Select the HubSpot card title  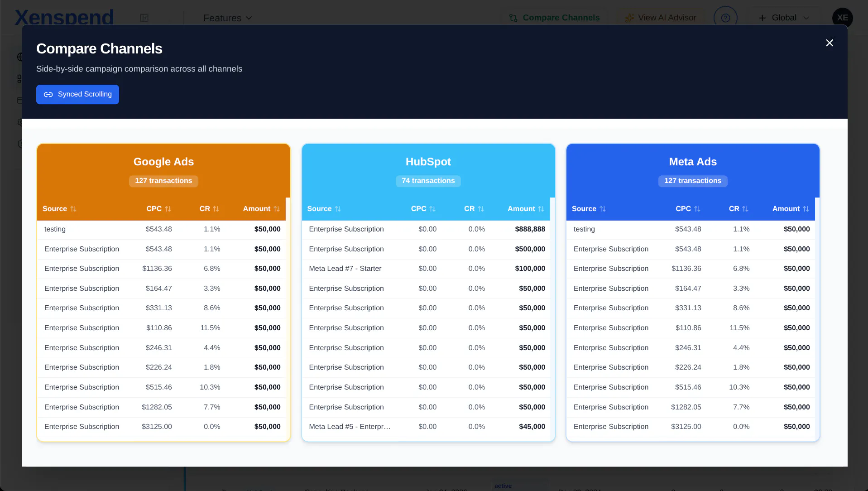(x=428, y=162)
